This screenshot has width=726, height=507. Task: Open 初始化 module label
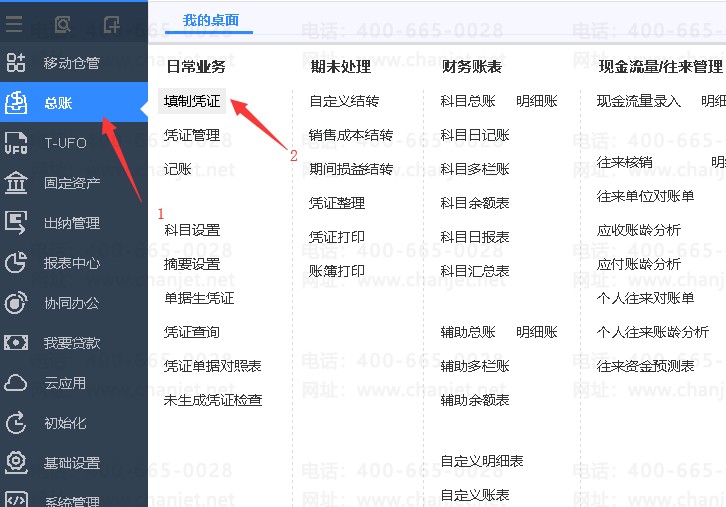(65, 423)
